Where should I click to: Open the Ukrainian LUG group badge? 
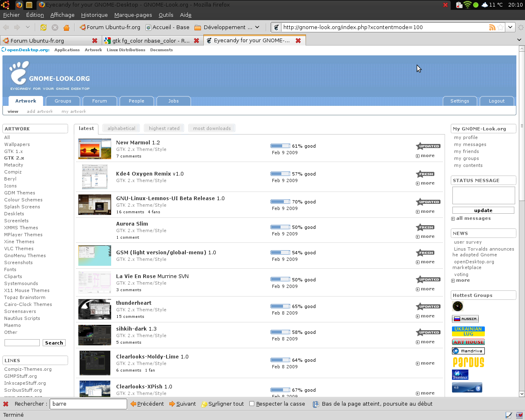click(x=468, y=331)
